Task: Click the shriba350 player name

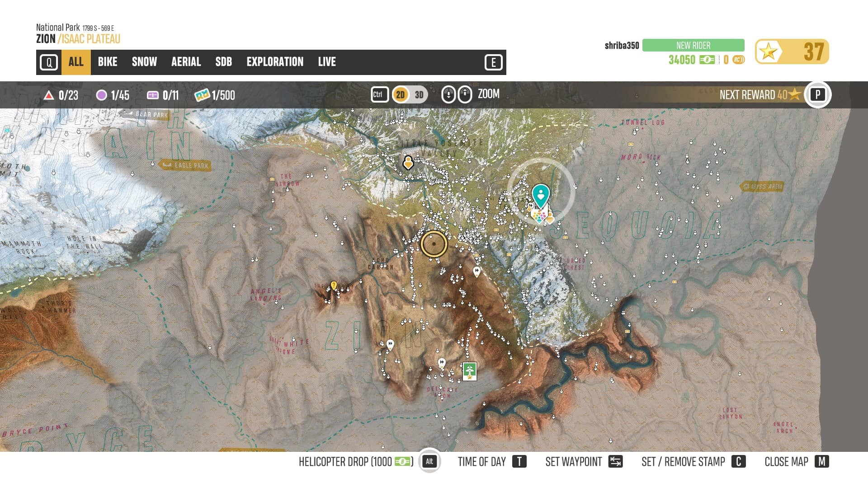Action: coord(622,46)
